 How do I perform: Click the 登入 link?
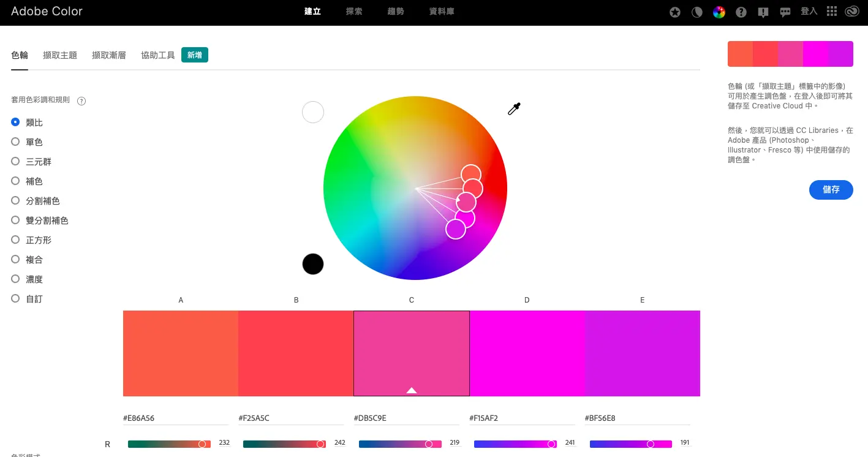point(809,11)
